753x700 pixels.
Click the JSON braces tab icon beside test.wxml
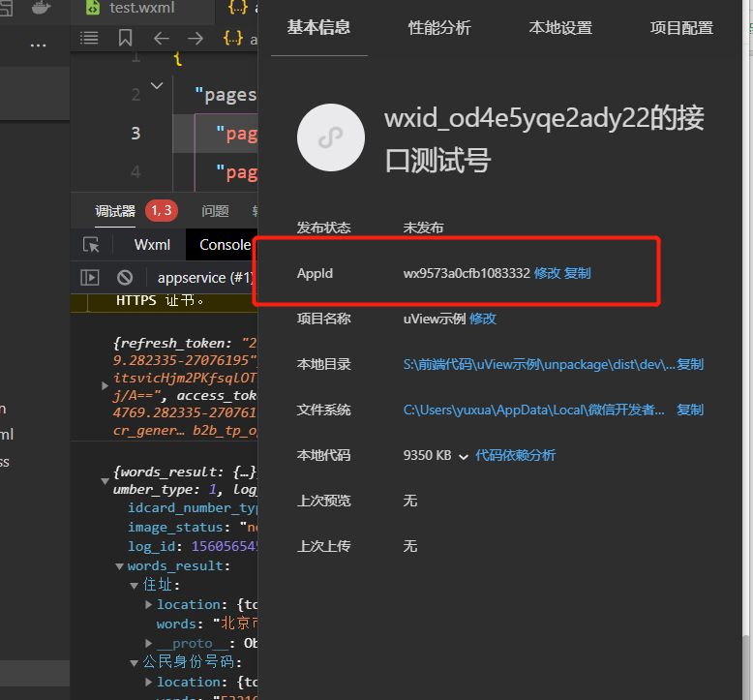[238, 7]
